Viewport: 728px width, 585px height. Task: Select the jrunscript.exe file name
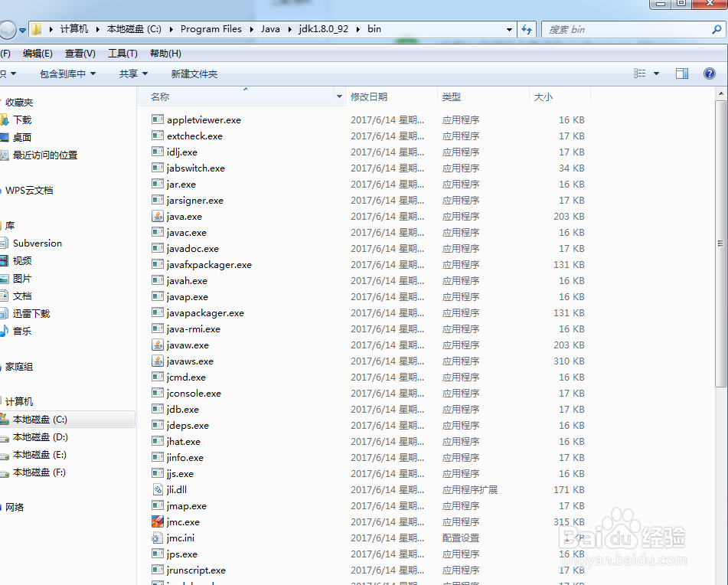(x=197, y=570)
